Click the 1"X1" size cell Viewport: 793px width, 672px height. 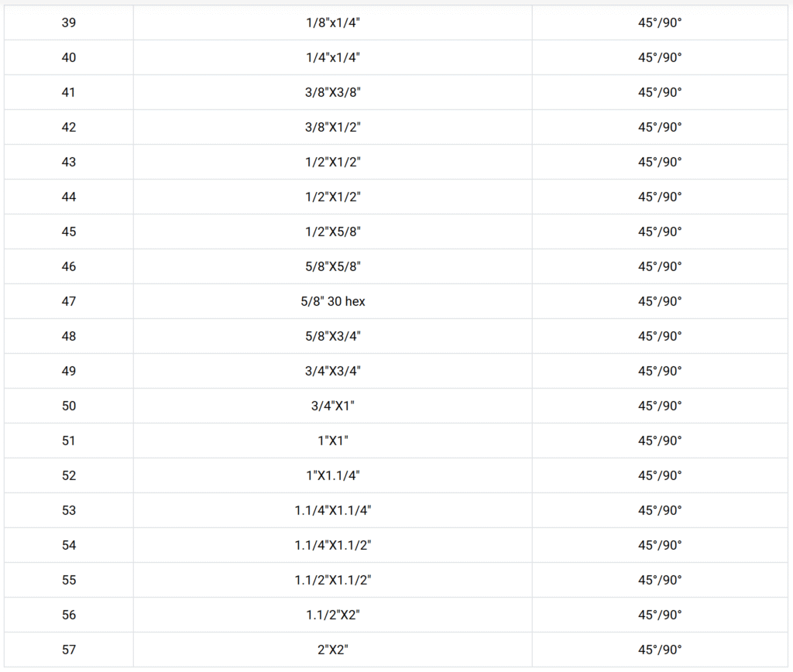pos(333,441)
